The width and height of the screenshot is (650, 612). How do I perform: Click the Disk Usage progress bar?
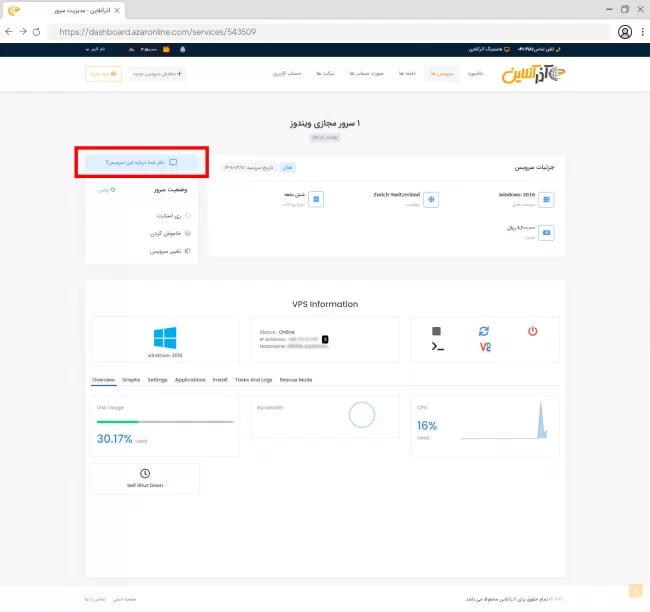coord(165,422)
